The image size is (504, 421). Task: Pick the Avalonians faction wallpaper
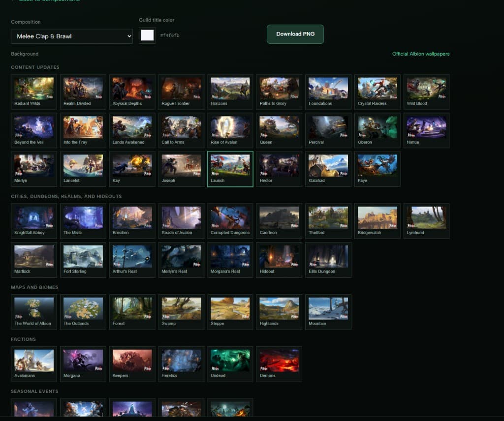coord(34,364)
